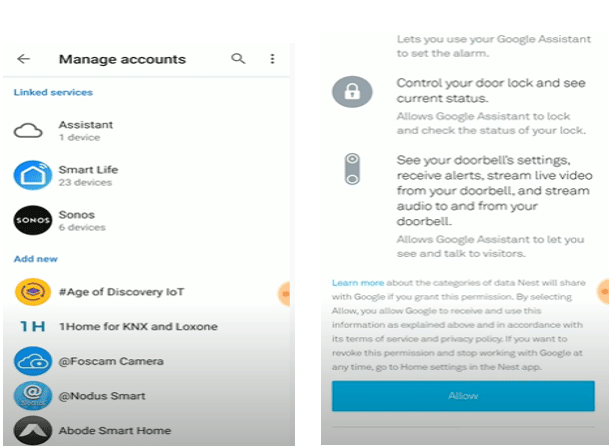
Task: Tap the door lock permission icon
Action: tap(352, 92)
